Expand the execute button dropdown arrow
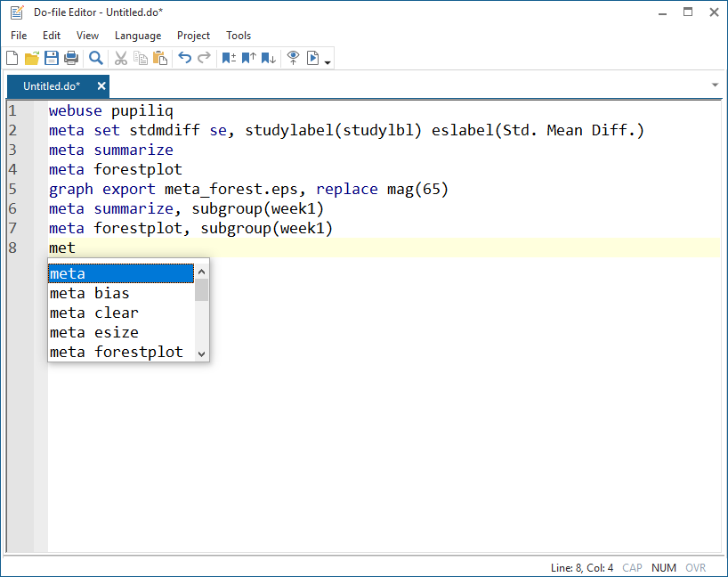728x577 pixels. (x=328, y=62)
